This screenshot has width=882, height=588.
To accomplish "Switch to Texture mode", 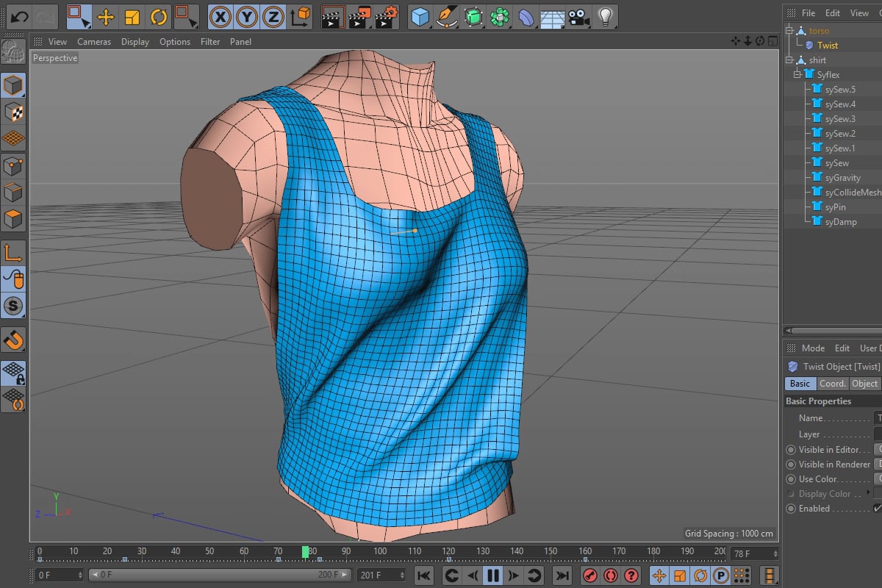I will click(x=13, y=112).
